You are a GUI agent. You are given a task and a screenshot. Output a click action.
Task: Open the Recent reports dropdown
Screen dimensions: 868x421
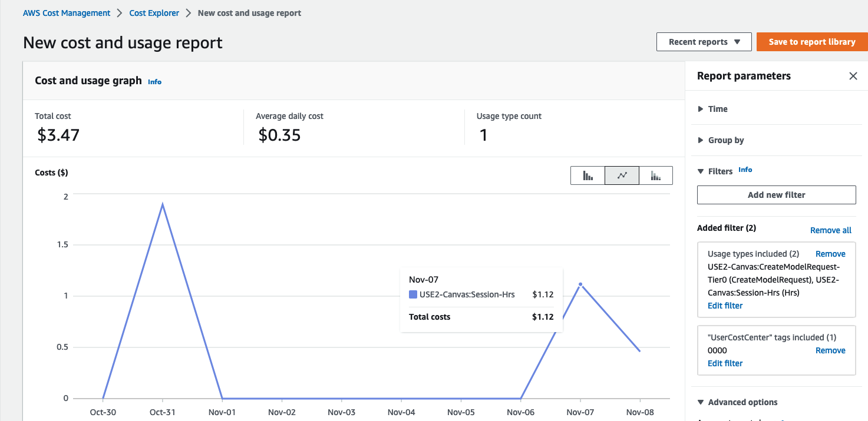click(704, 42)
